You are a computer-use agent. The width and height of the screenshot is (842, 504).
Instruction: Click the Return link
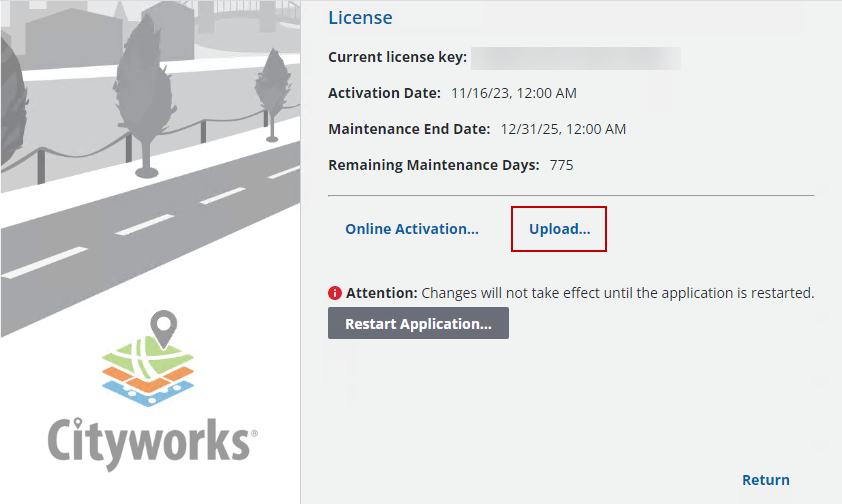765,480
